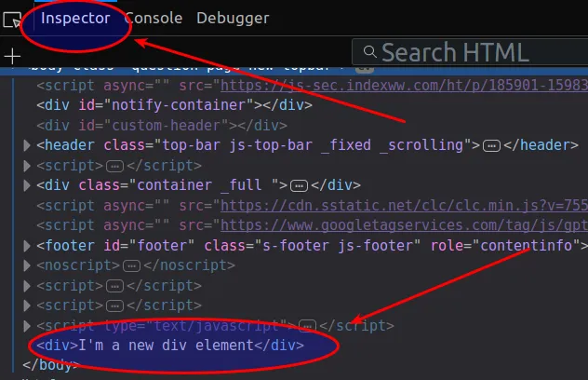Screen dimensions: 588x380
Task: Expand the script type text/javascript node
Action: coord(27,326)
